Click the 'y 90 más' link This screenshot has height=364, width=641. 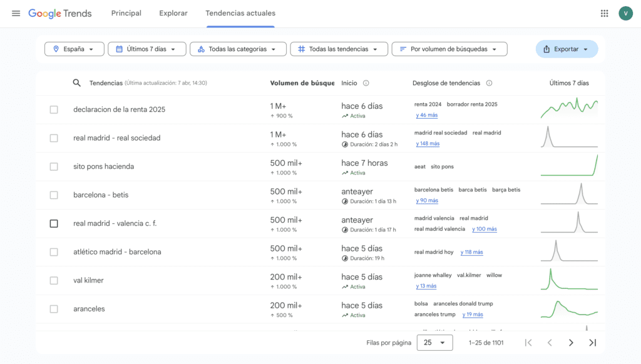tap(427, 201)
